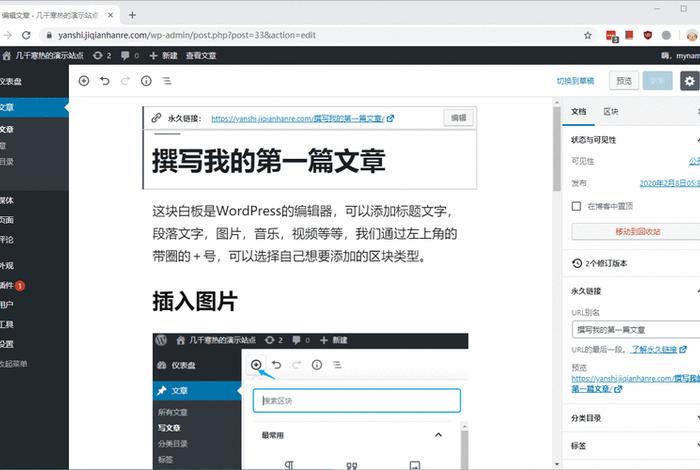The width and height of the screenshot is (700, 470).
Task: Expand 分类目录 panel
Action: coord(631,418)
